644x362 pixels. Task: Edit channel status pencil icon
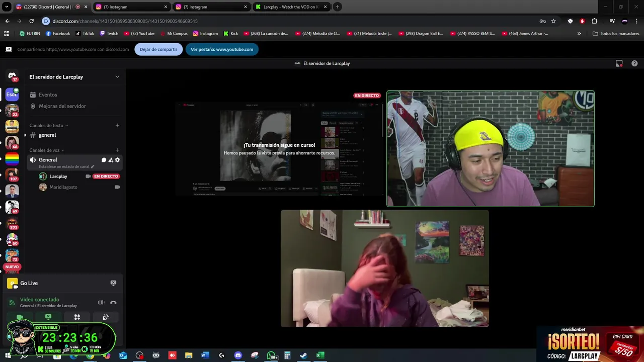click(x=92, y=166)
